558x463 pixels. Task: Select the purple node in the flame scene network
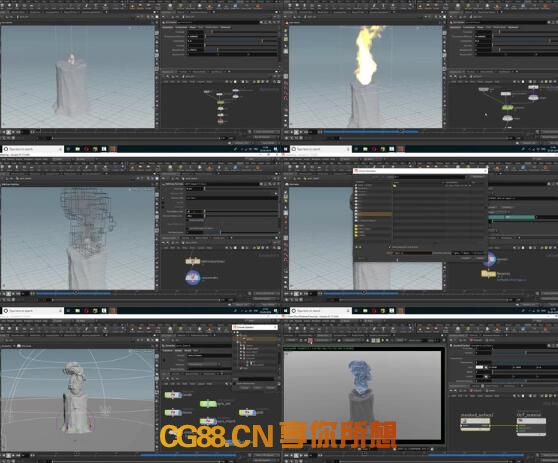pos(533,97)
